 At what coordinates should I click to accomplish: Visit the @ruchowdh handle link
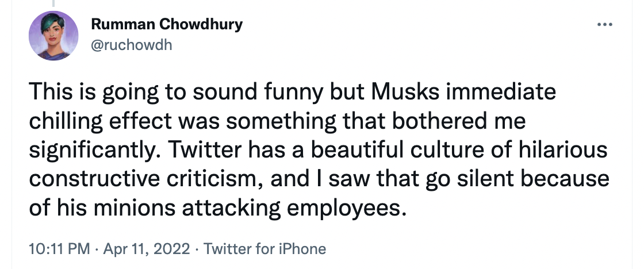[132, 45]
